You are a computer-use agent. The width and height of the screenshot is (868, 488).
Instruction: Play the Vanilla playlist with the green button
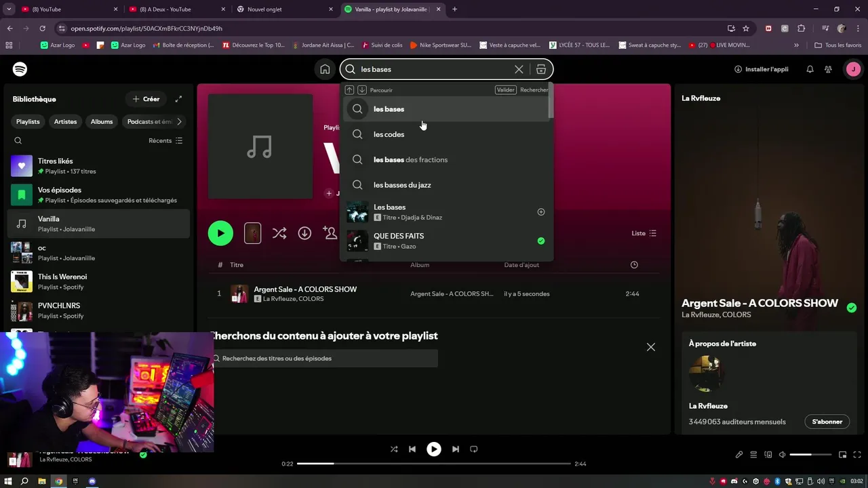pos(220,233)
